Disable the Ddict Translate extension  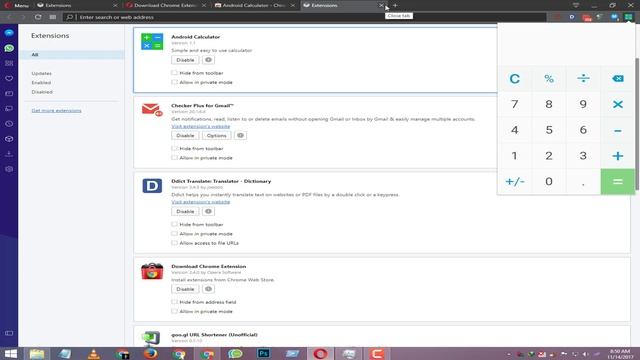tap(185, 211)
